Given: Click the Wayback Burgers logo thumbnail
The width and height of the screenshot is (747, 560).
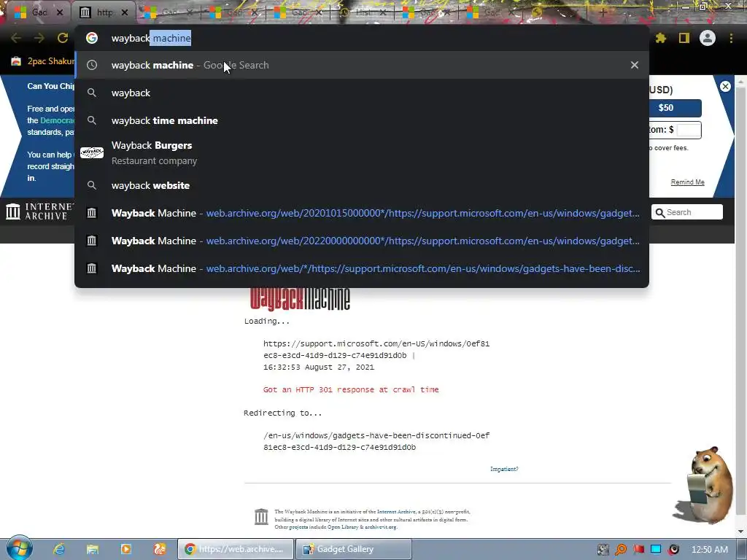Looking at the screenshot, I should tap(92, 153).
